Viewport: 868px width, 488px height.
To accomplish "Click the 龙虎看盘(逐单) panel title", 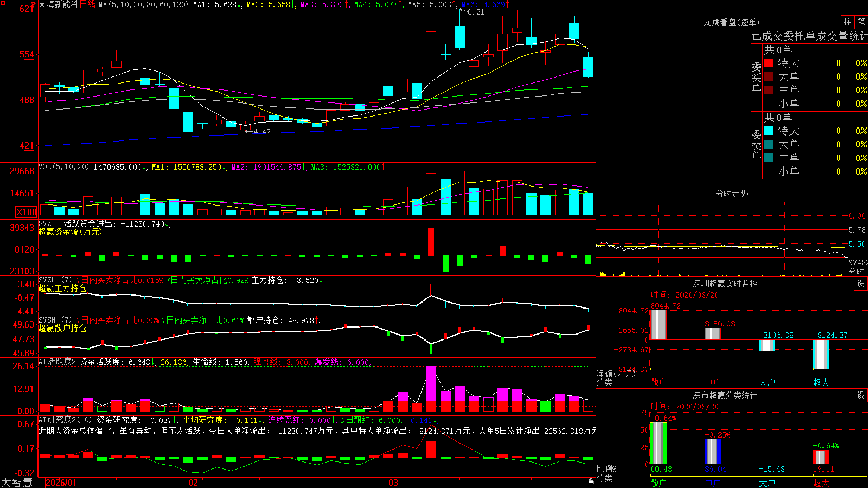I will point(731,22).
